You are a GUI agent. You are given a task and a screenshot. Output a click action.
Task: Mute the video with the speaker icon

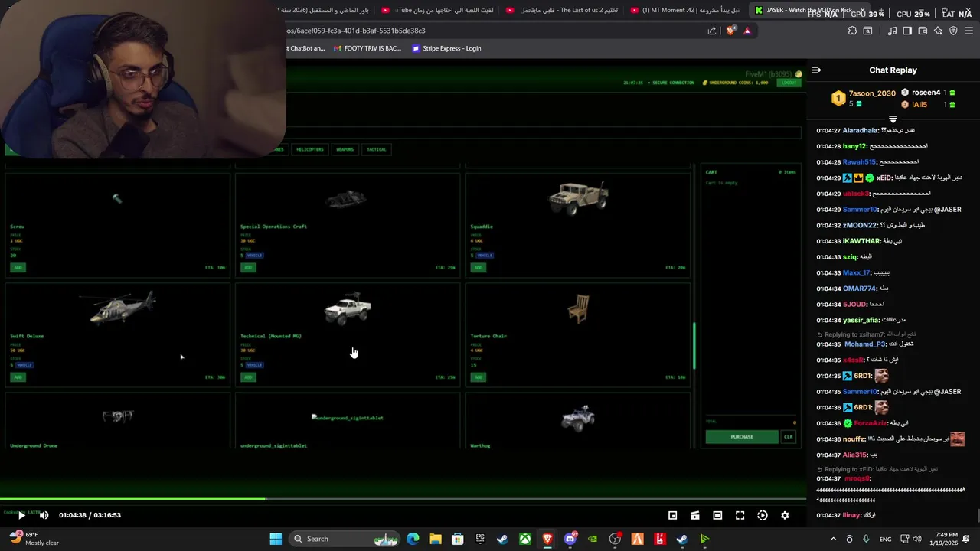[44, 515]
